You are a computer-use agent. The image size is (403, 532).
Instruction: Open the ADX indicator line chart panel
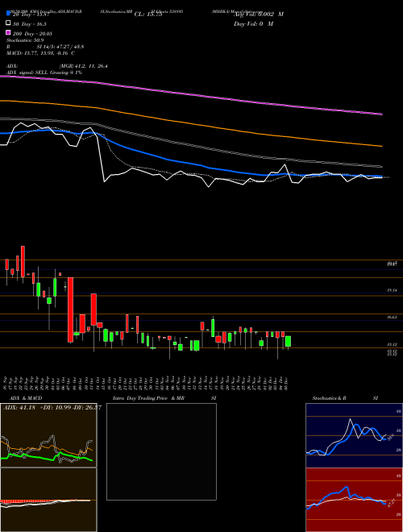[x=48, y=435]
